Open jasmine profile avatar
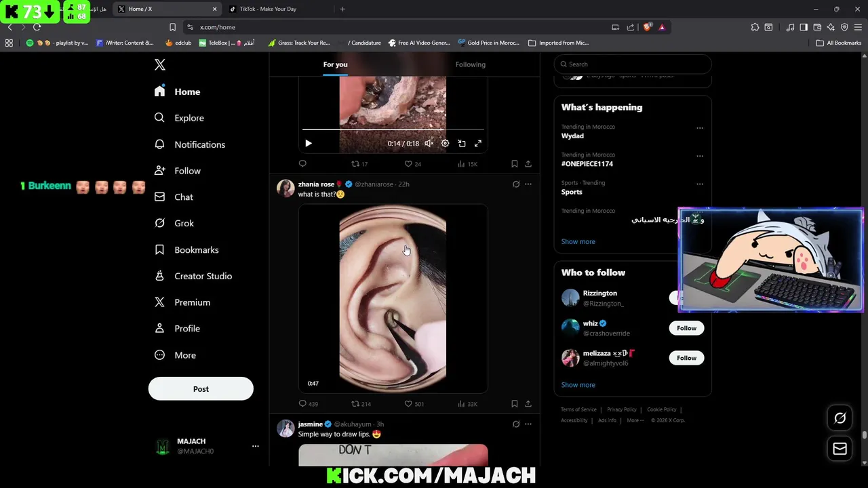 [x=285, y=428]
